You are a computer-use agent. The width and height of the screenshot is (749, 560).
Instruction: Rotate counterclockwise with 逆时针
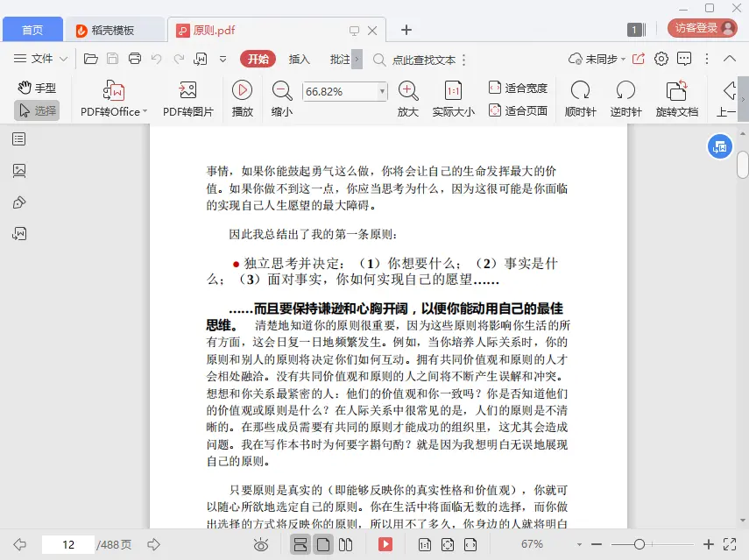click(625, 98)
